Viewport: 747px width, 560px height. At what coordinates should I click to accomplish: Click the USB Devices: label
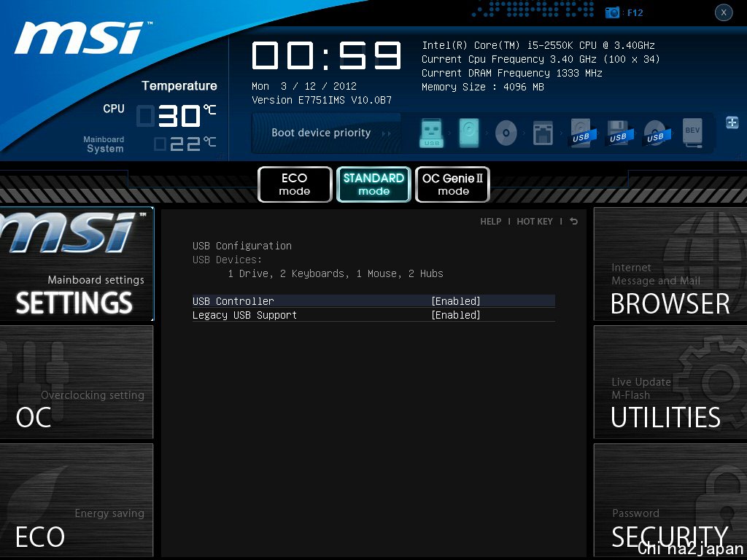click(228, 260)
